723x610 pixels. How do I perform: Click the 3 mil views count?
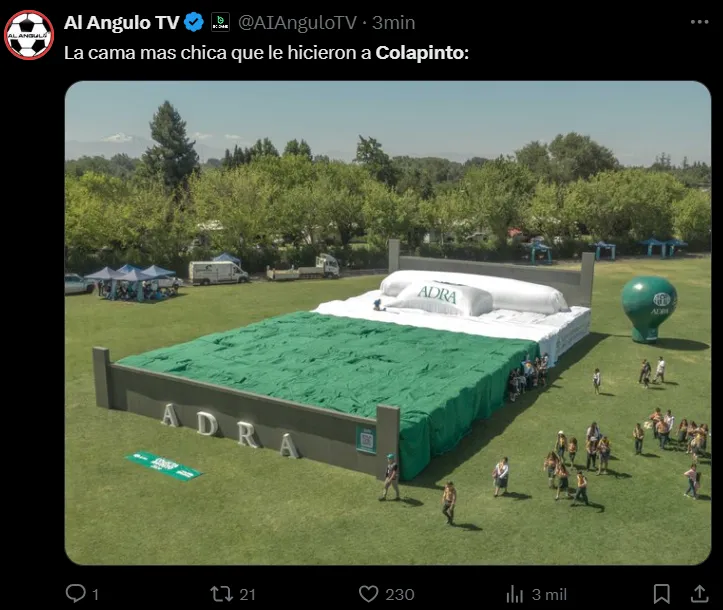[x=549, y=594]
